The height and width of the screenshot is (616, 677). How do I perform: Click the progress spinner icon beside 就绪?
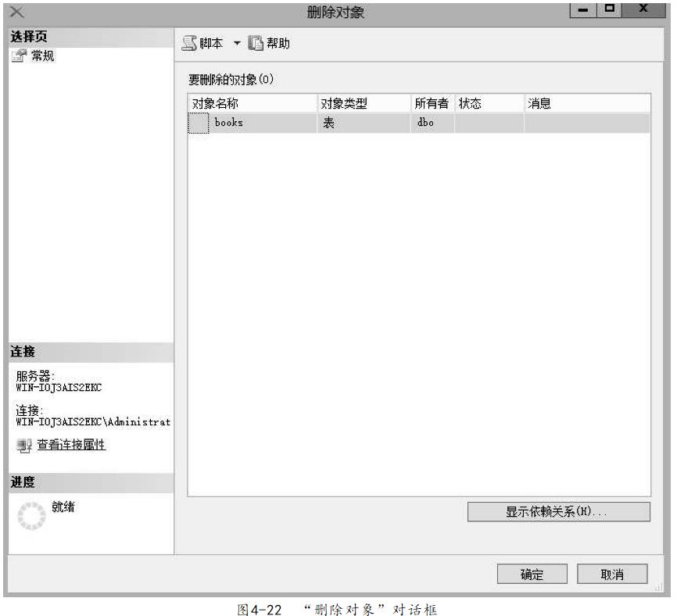(x=32, y=515)
